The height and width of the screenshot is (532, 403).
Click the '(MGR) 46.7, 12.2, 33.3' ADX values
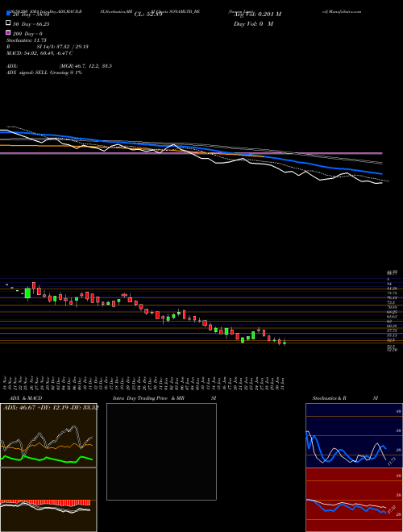85,66
